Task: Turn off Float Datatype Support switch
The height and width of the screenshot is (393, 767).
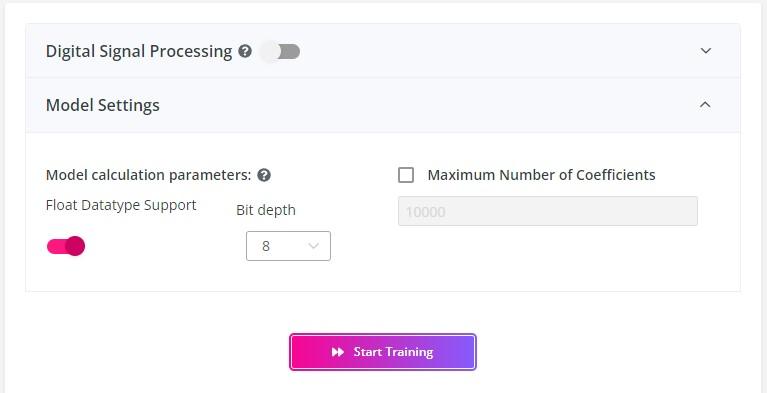Action: click(x=66, y=246)
